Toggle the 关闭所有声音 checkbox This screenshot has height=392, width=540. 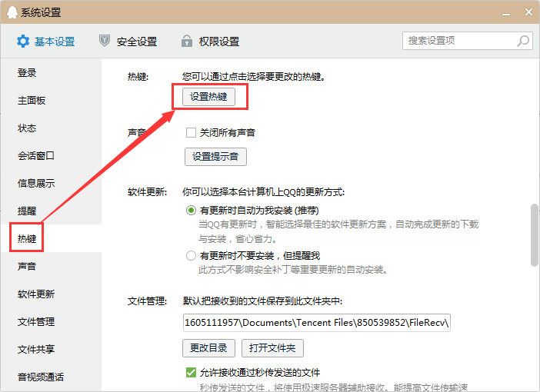tap(192, 132)
